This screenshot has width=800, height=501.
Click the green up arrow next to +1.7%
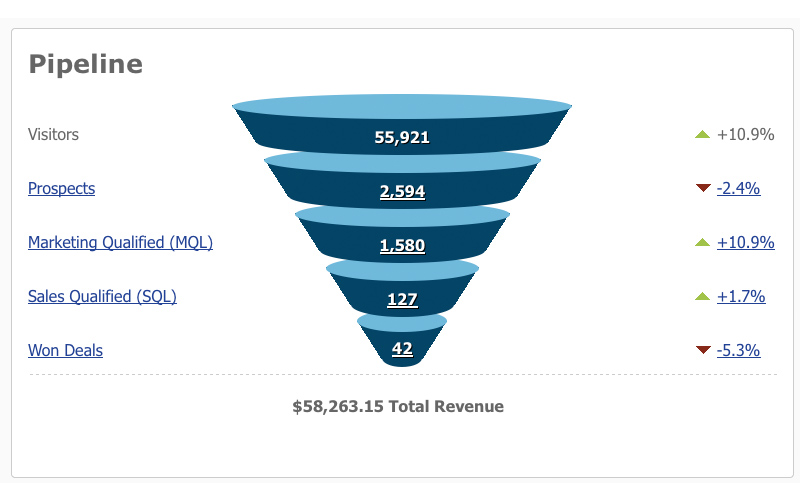pos(702,296)
